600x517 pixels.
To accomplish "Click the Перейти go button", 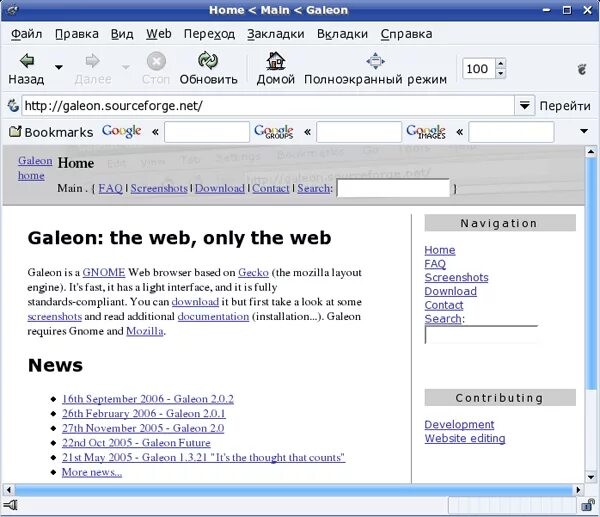I will (x=565, y=106).
